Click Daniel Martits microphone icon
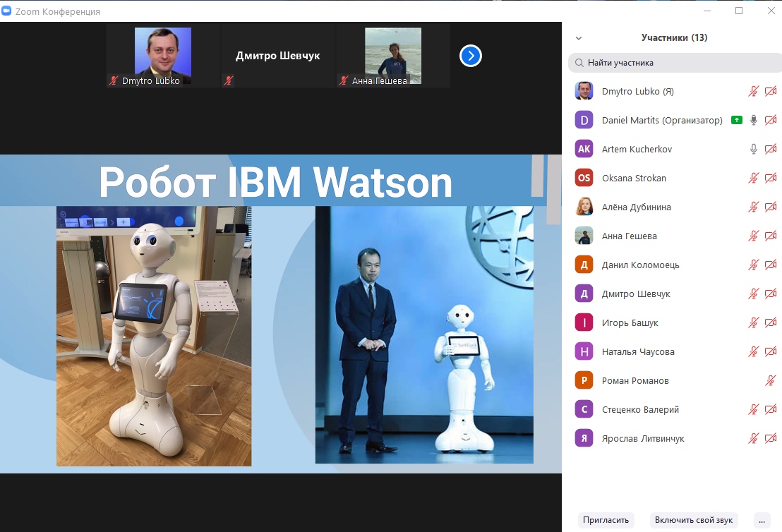782x532 pixels. pyautogui.click(x=754, y=121)
